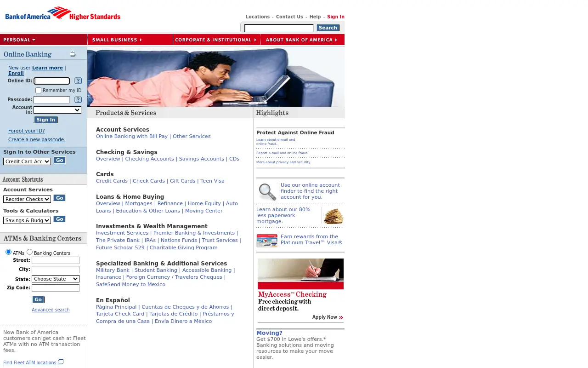Open the Savings & Budget tools dropdown
588x368 pixels.
click(27, 220)
